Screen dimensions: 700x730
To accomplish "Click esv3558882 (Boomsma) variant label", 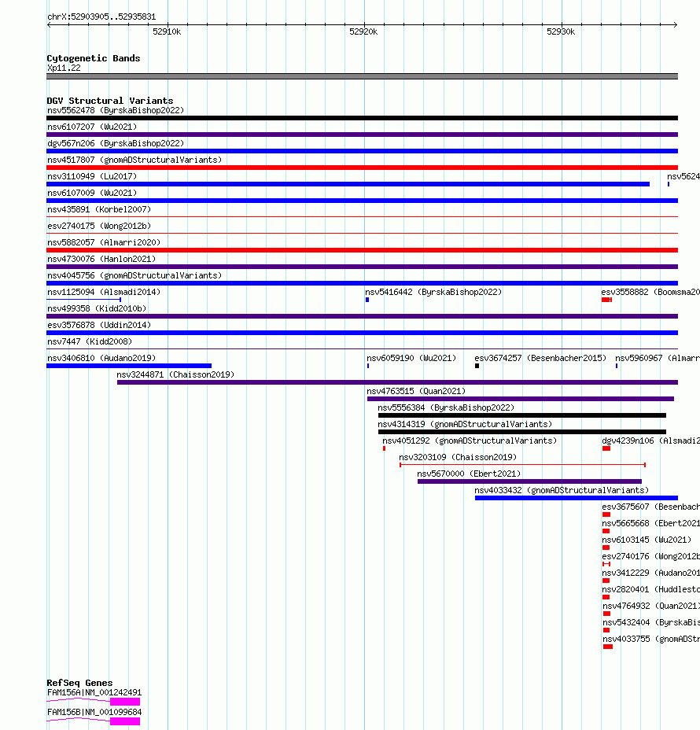I will [650, 292].
